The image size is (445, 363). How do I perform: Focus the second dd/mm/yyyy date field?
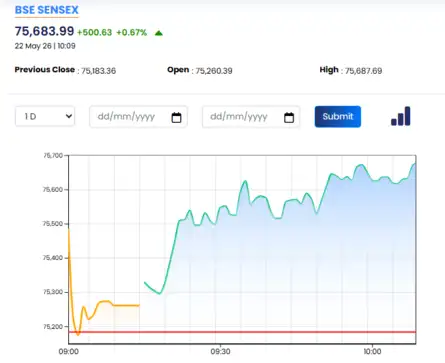coord(251,117)
